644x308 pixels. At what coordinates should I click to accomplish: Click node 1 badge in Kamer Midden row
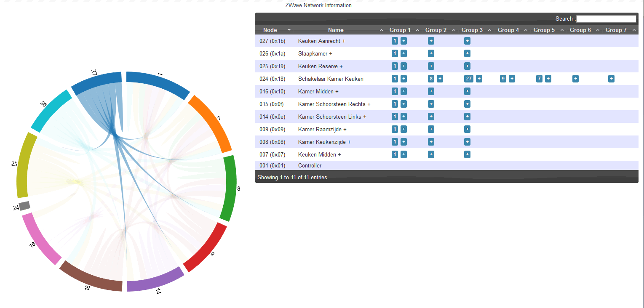(395, 91)
